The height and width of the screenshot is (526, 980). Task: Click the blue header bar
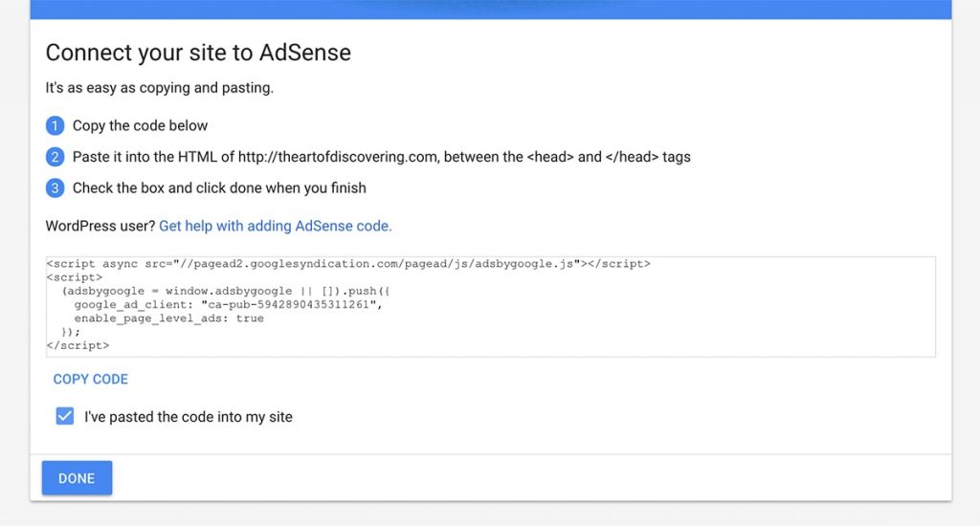pos(491,10)
